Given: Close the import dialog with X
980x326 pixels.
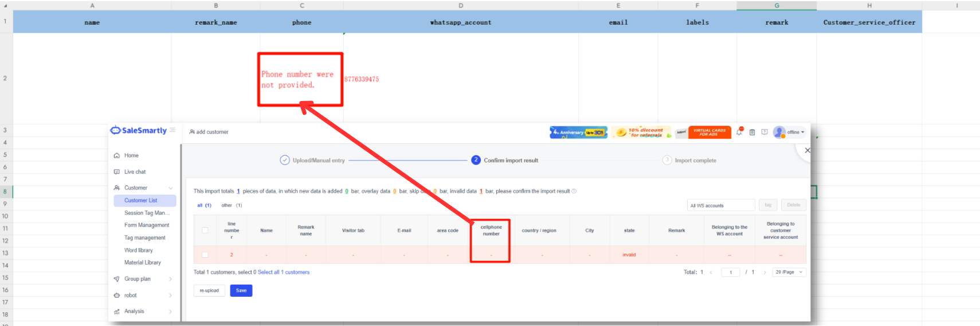Looking at the screenshot, I should click(807, 150).
